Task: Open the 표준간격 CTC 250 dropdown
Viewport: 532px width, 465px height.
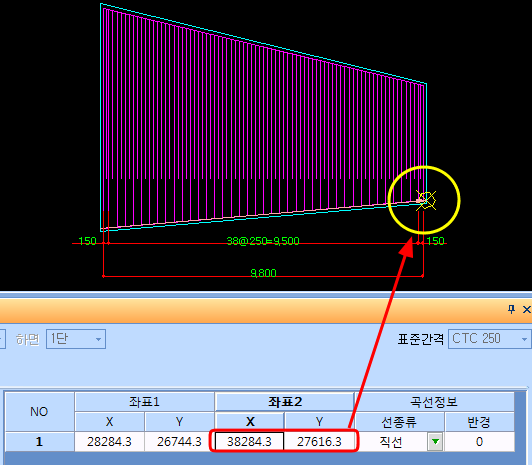Action: [x=490, y=338]
